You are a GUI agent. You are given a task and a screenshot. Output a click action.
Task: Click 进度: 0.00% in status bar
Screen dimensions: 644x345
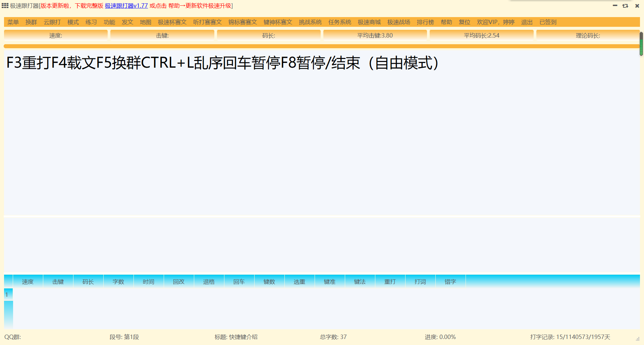(x=440, y=337)
